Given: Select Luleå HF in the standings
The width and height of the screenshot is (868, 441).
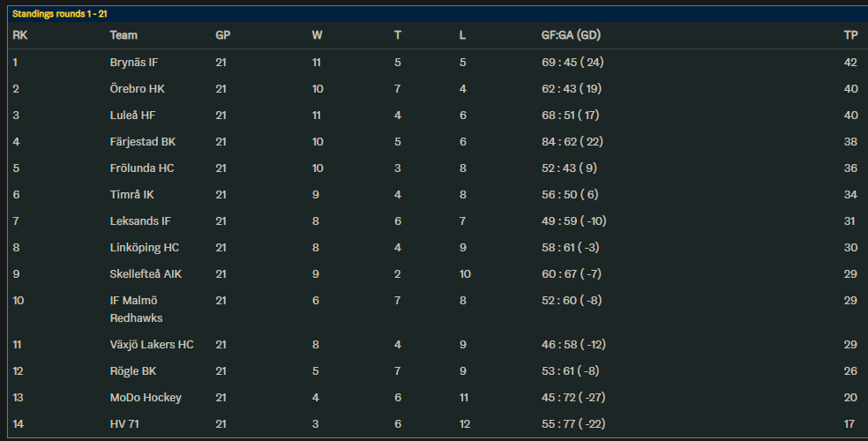Looking at the screenshot, I should pyautogui.click(x=132, y=116).
